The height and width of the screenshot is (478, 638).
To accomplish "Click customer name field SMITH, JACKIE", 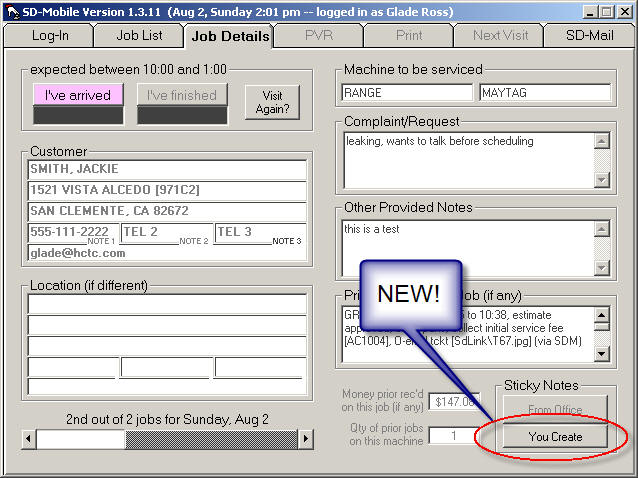I will 166,170.
